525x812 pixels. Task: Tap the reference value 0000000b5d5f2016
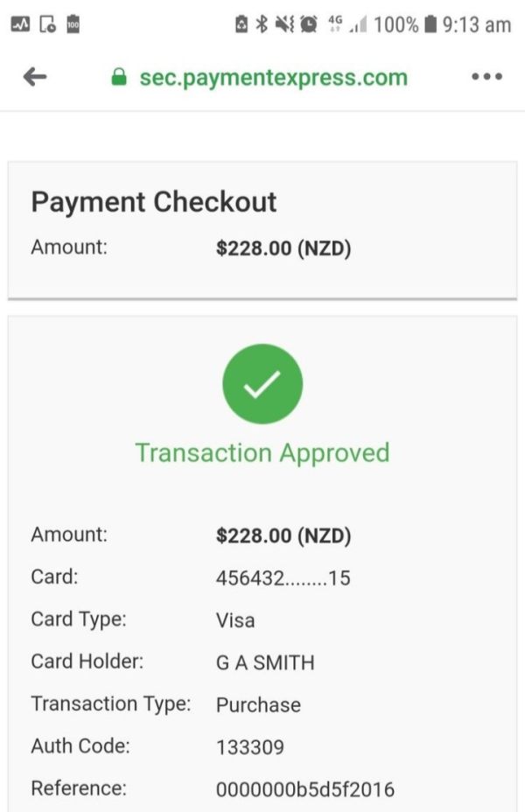304,789
